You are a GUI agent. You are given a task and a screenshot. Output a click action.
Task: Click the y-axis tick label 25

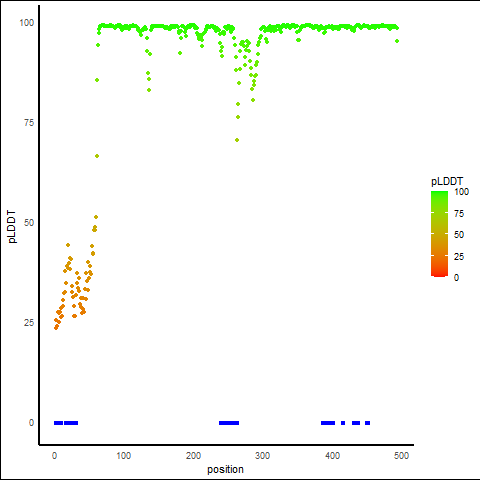[x=29, y=323]
